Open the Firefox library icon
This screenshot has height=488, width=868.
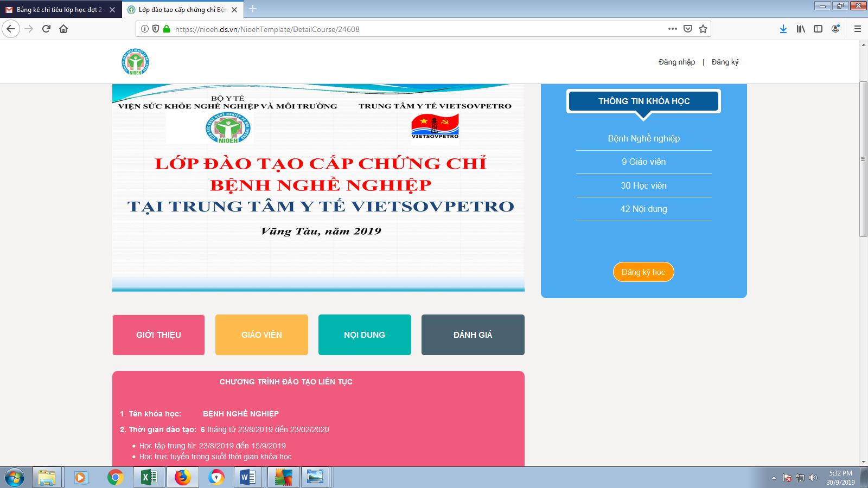[801, 29]
